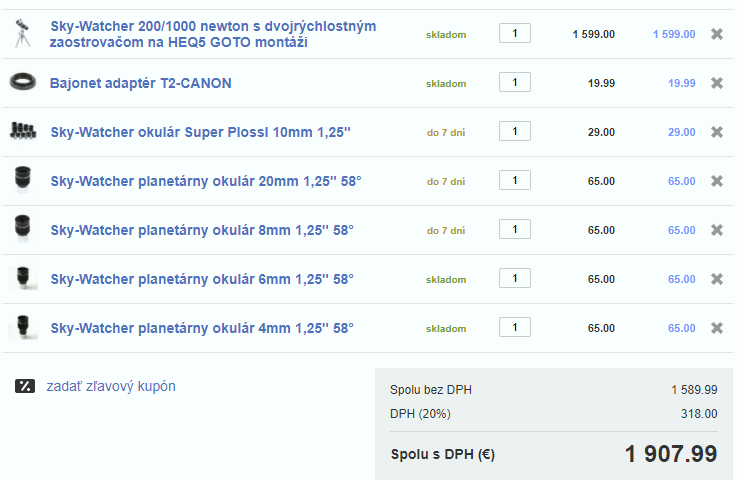
Task: Open Bajonet adaptér T2-CANON product page
Action: click(141, 83)
